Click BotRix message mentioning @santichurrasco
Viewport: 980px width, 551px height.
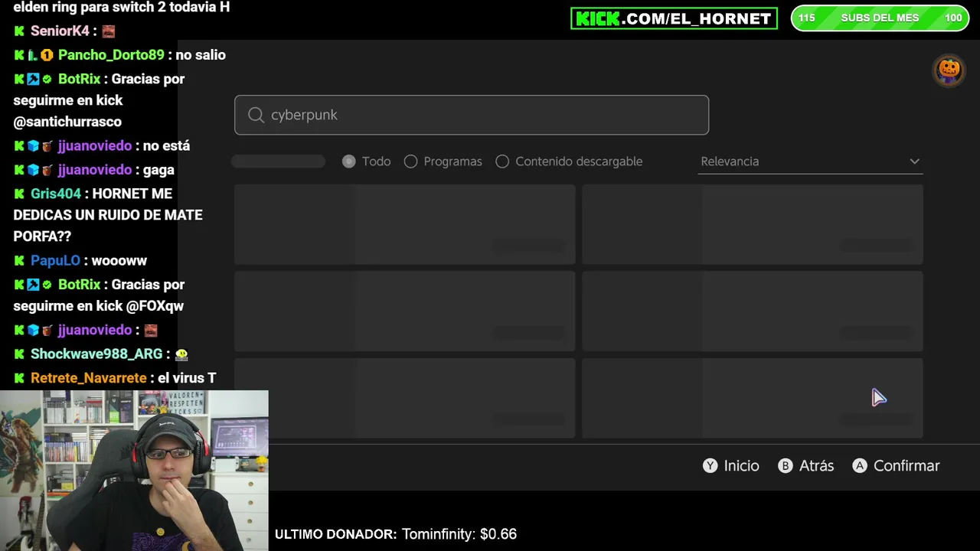click(x=100, y=100)
